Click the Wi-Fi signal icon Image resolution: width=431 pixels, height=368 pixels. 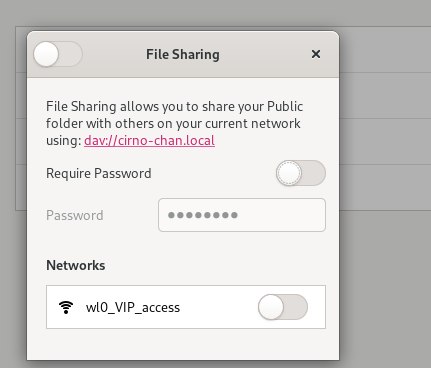(66, 307)
